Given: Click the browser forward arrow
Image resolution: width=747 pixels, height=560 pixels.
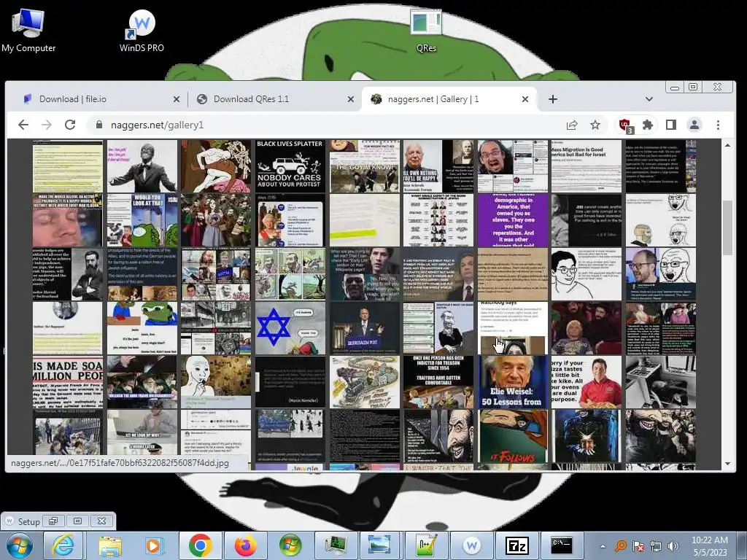Looking at the screenshot, I should click(47, 125).
